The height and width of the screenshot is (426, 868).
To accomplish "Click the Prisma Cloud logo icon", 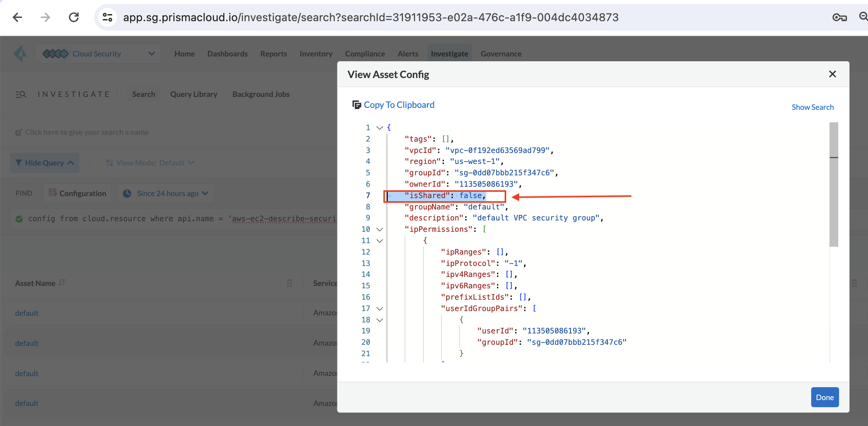I will tap(20, 54).
